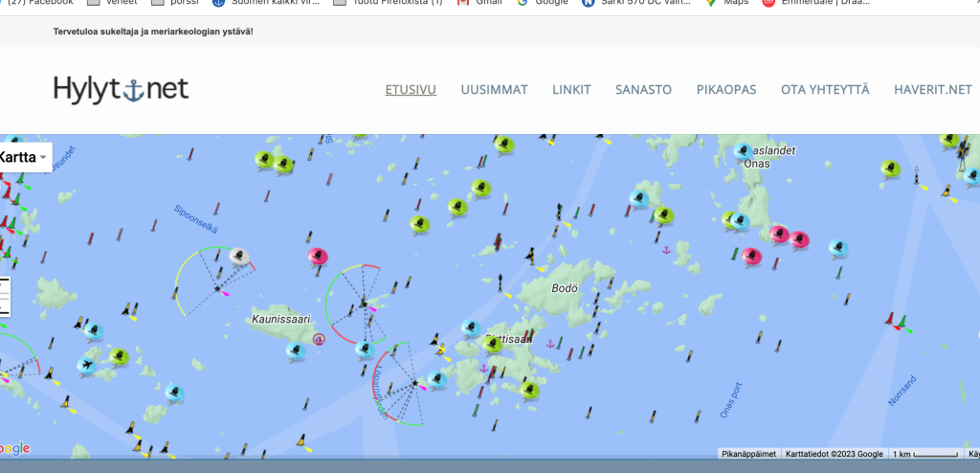Click the purple anchor icon north of Bodö
This screenshot has height=473, width=980.
click(x=665, y=249)
